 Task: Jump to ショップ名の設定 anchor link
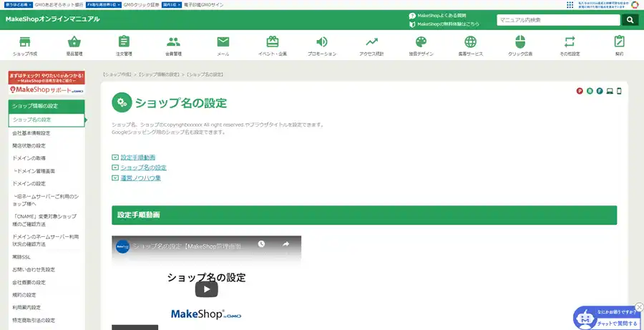(x=143, y=168)
